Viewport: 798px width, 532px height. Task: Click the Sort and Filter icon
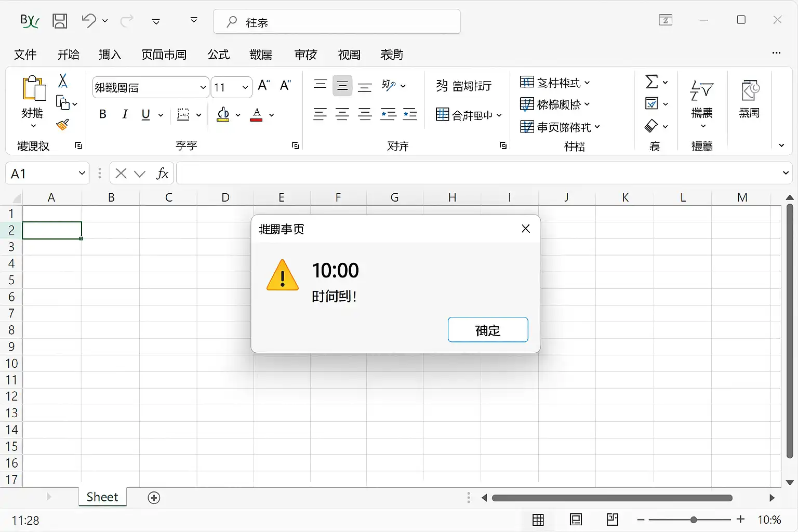coord(701,91)
